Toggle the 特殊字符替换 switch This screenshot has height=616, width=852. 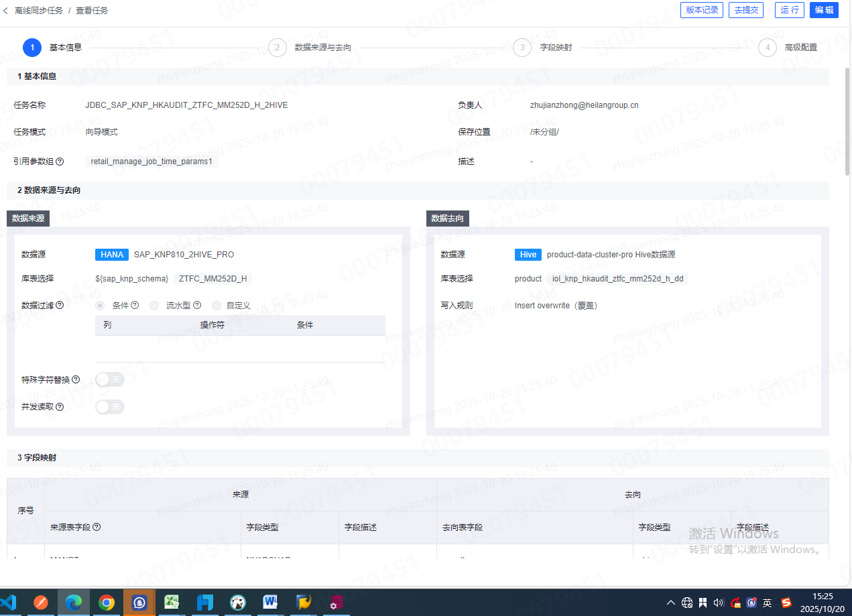tap(109, 380)
